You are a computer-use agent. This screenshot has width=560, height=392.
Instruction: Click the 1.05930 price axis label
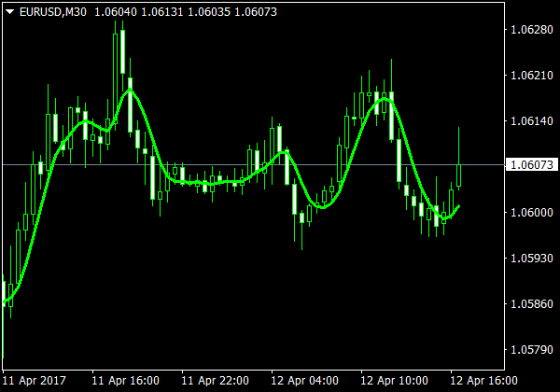click(x=532, y=259)
